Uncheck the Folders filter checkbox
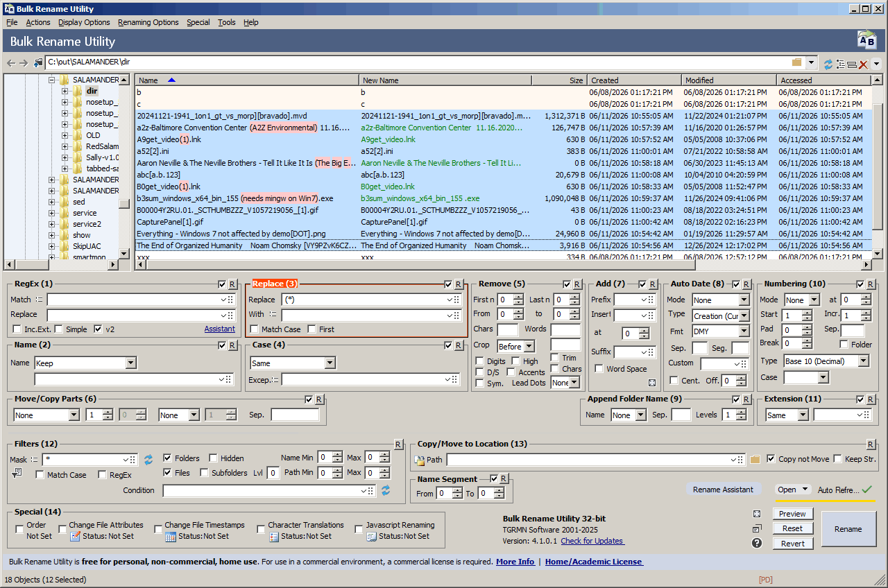Image resolution: width=888 pixels, height=588 pixels. click(x=168, y=458)
